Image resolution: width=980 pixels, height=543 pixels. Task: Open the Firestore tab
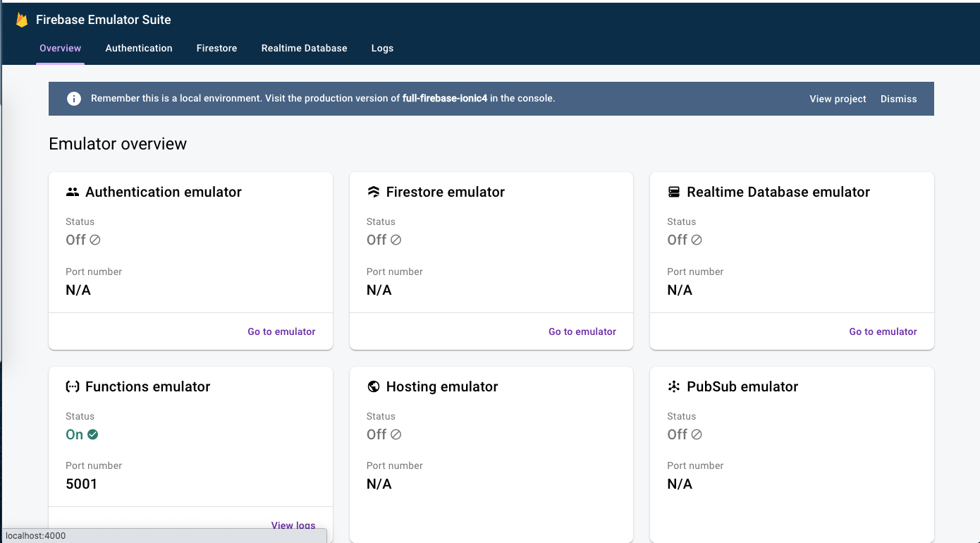[x=216, y=48]
